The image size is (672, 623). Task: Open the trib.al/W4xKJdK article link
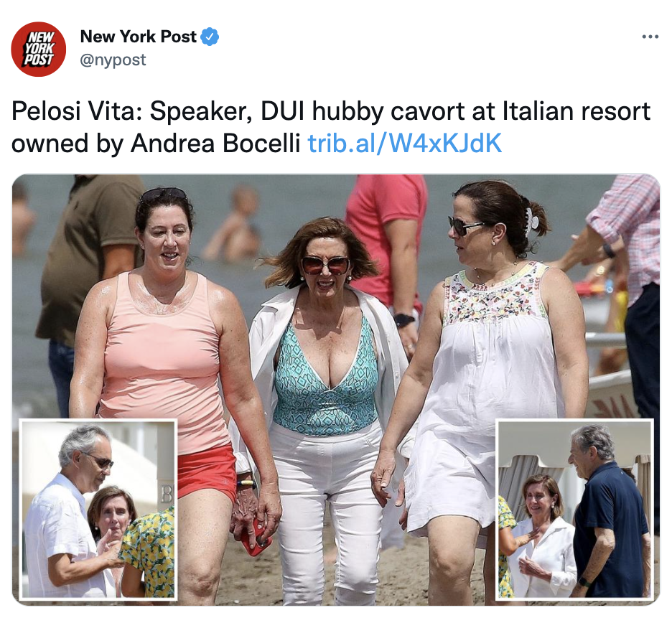click(x=405, y=143)
